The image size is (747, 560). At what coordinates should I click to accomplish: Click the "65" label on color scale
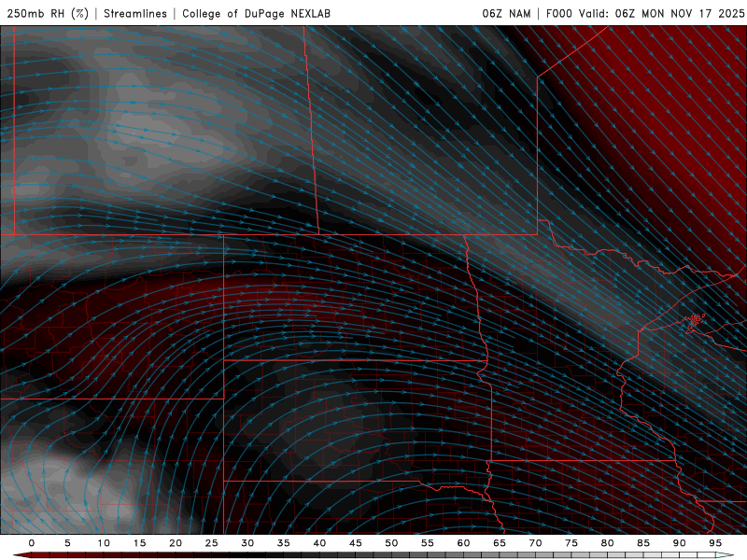[500, 543]
